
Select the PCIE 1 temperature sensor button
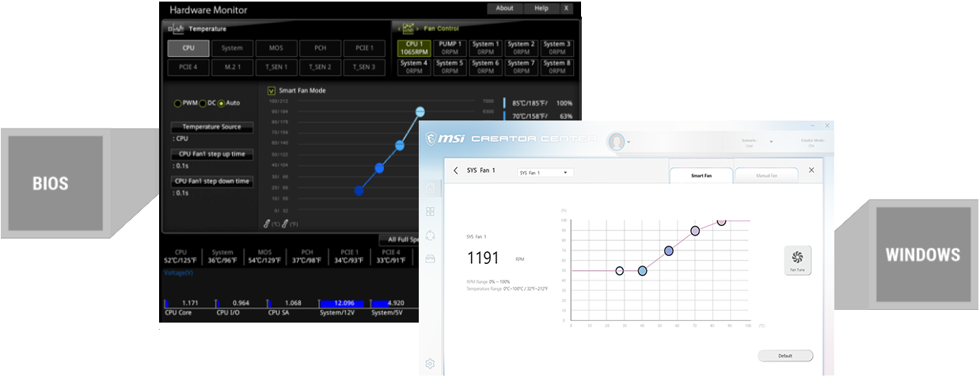(364, 48)
